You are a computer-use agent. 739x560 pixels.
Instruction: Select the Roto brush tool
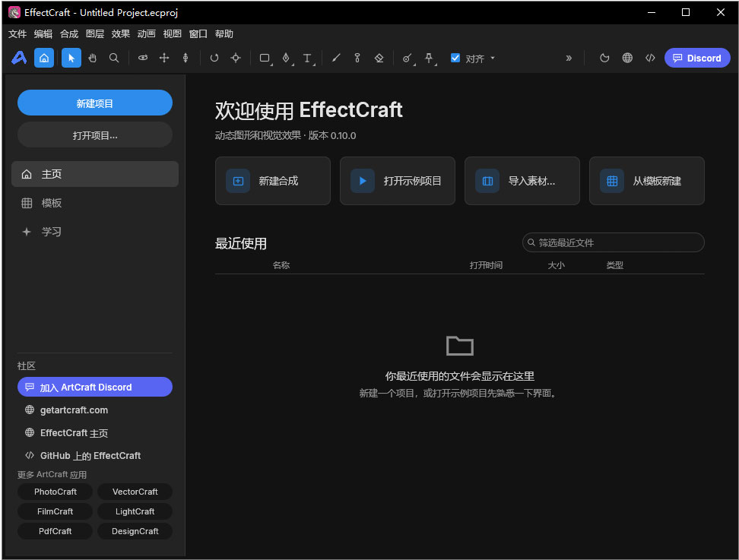click(408, 58)
